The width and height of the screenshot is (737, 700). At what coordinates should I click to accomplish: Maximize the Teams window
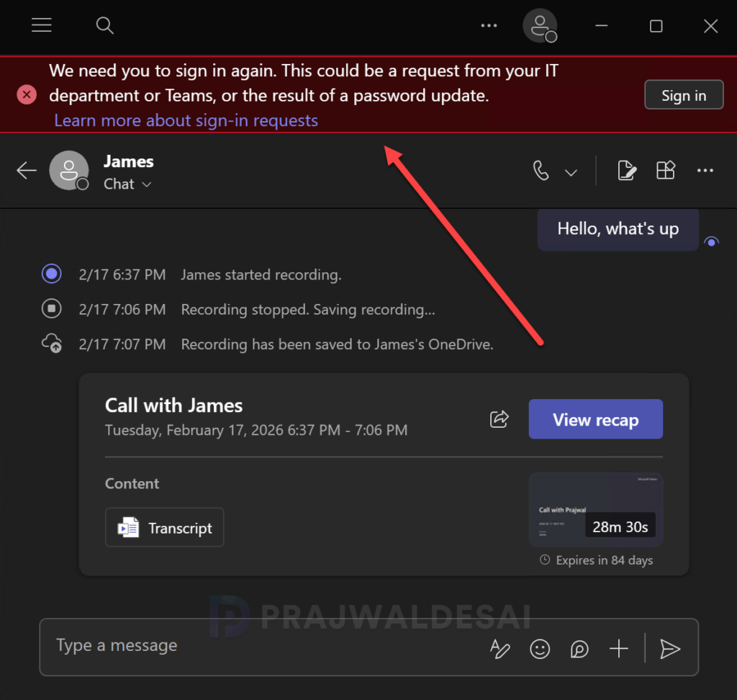[656, 26]
